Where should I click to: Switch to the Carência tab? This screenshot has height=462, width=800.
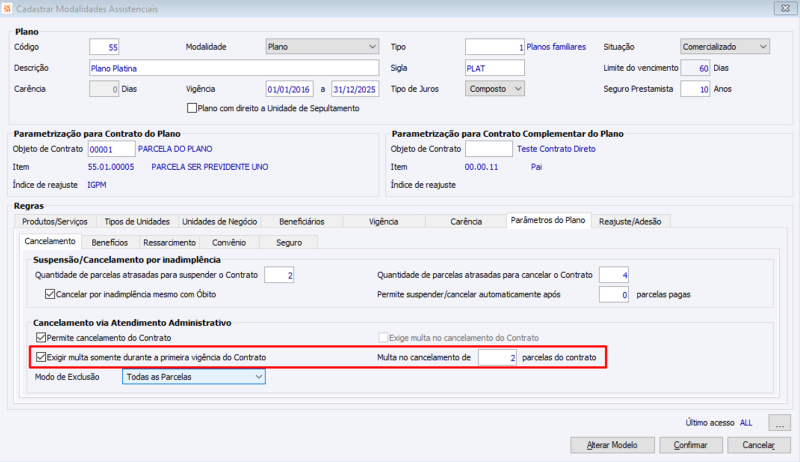click(x=466, y=221)
